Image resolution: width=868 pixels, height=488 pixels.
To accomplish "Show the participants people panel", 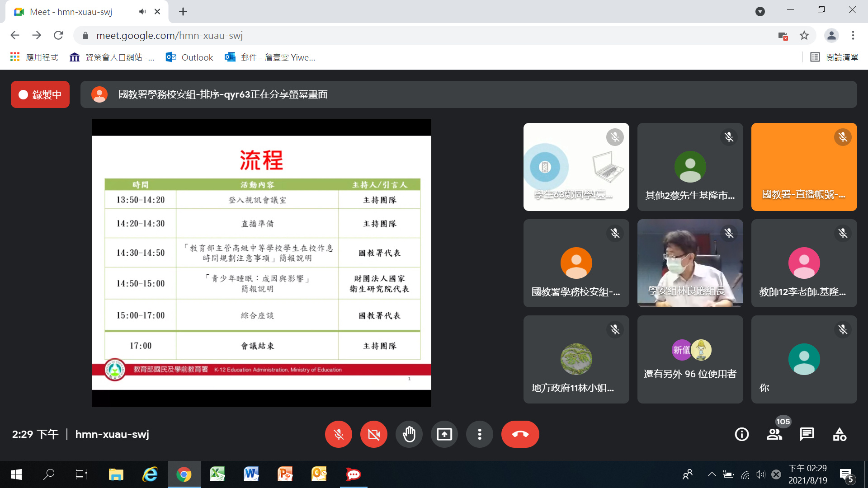I will point(774,434).
